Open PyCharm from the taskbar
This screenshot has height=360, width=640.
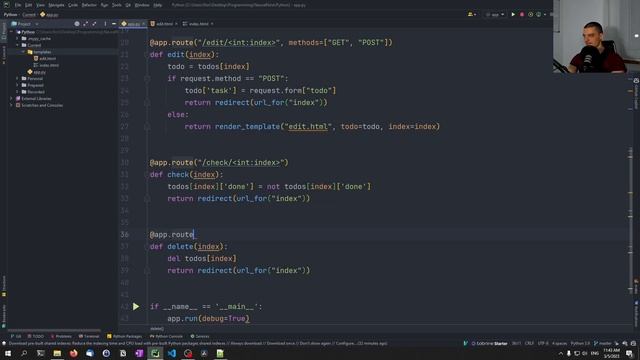point(155,353)
